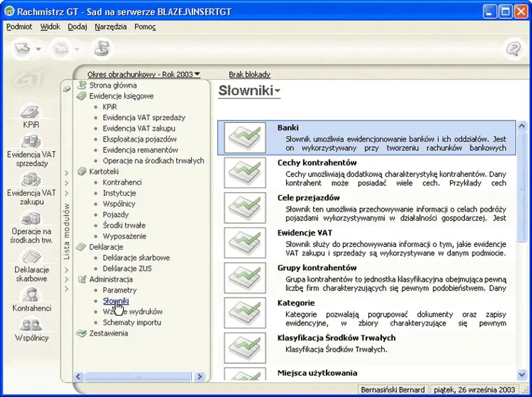
Task: Select the Grupy kontrahentów dictionary icon
Action: click(245, 277)
